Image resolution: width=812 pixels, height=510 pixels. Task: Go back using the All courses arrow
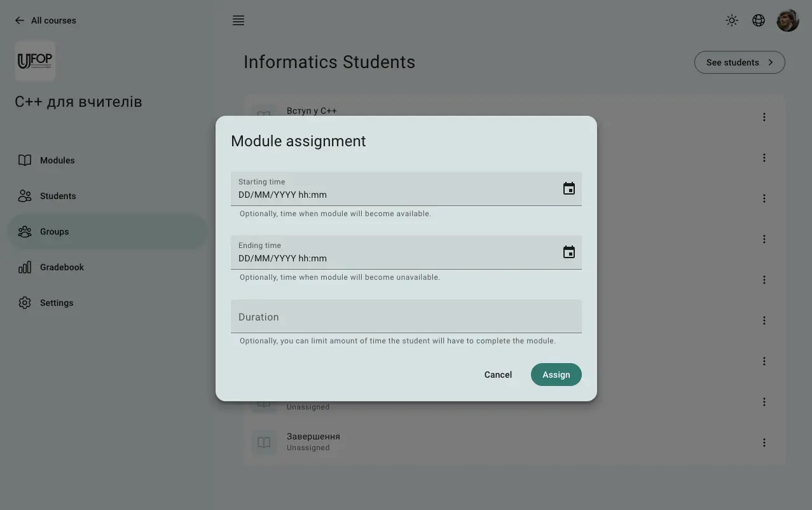point(19,20)
